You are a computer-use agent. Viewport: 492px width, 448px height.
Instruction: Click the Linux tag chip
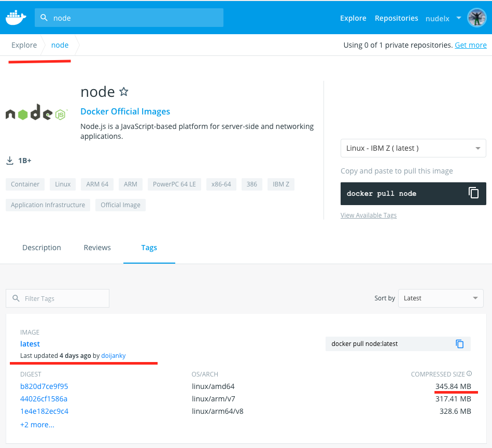pyautogui.click(x=63, y=184)
